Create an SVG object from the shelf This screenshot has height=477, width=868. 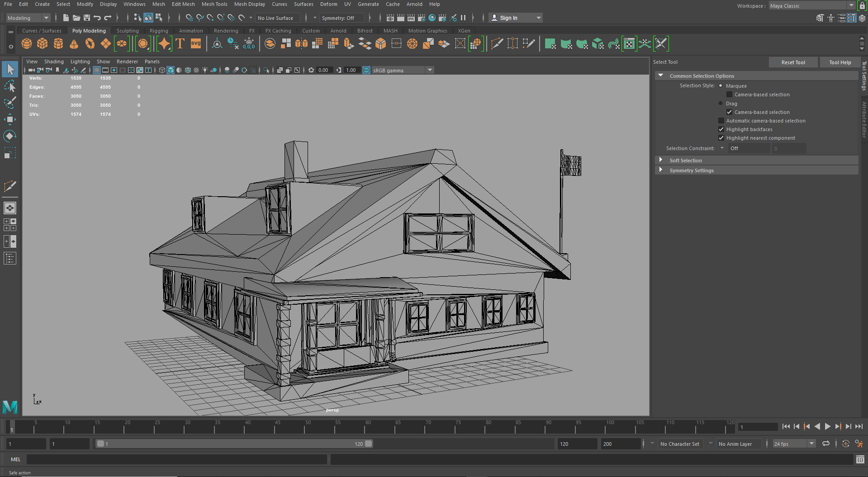pyautogui.click(x=195, y=43)
